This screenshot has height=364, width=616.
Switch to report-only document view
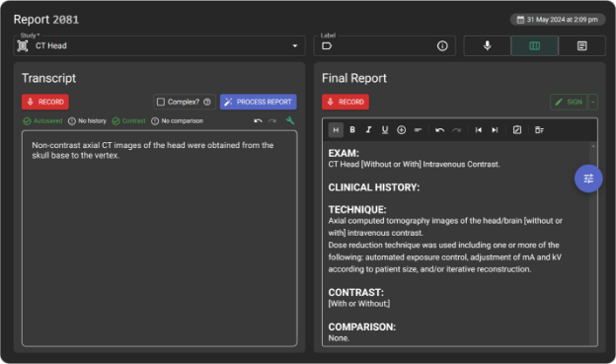(581, 46)
